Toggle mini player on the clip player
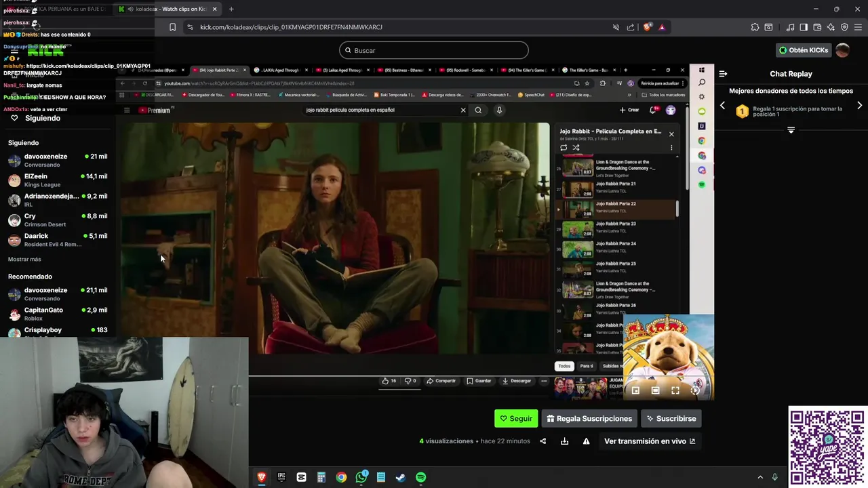 [635, 390]
